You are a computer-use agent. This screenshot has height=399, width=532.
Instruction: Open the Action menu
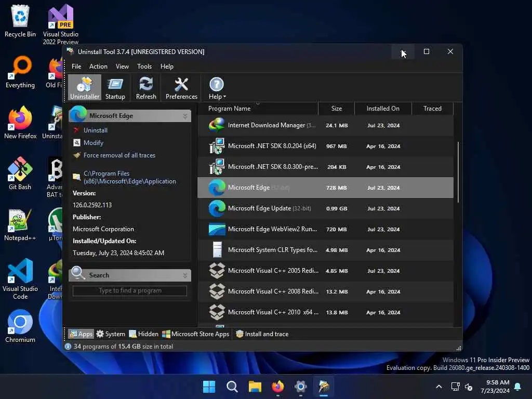[x=98, y=66]
